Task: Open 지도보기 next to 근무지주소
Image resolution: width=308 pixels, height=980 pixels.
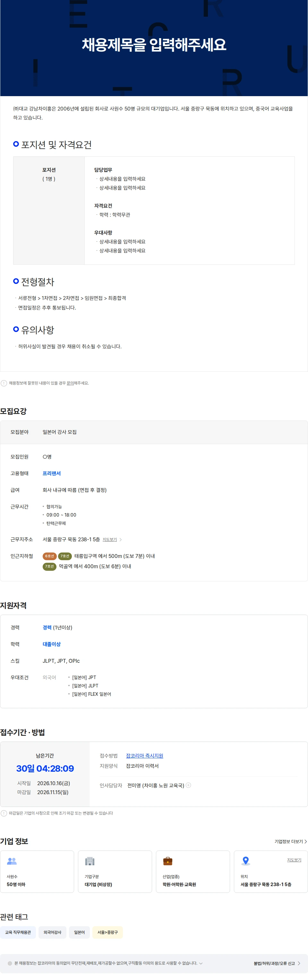Action: 110,539
